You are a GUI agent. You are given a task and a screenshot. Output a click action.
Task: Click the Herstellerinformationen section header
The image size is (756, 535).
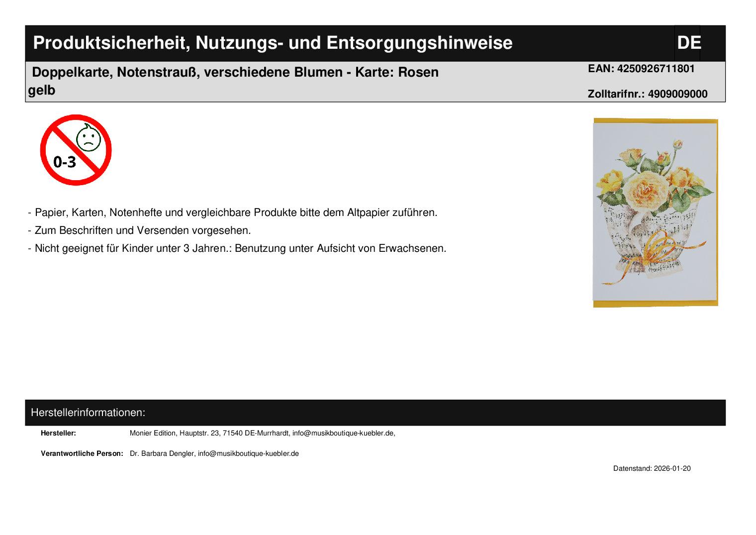[88, 413]
